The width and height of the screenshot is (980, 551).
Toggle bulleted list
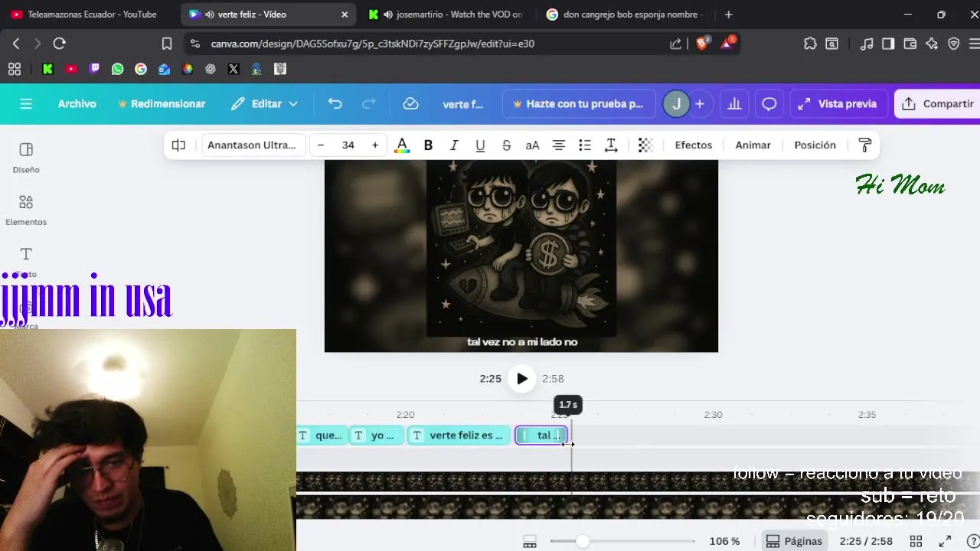[585, 145]
